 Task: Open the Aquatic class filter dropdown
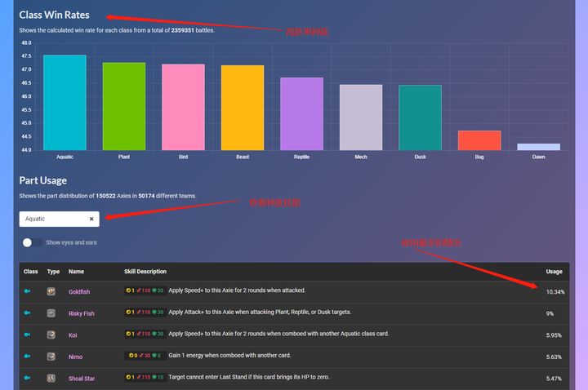(53, 219)
